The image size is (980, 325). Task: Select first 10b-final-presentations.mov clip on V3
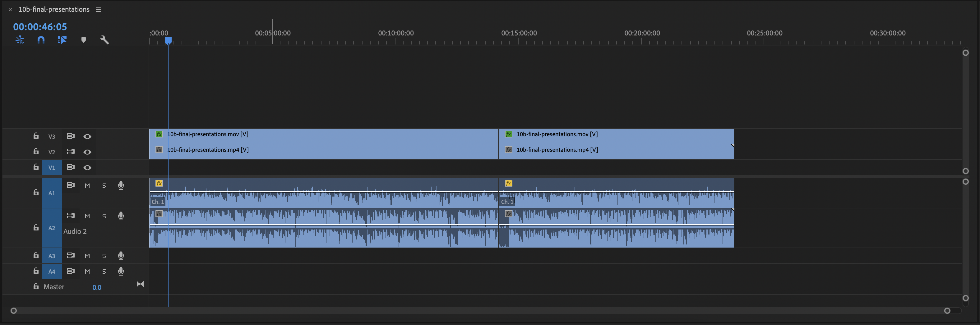[323, 136]
